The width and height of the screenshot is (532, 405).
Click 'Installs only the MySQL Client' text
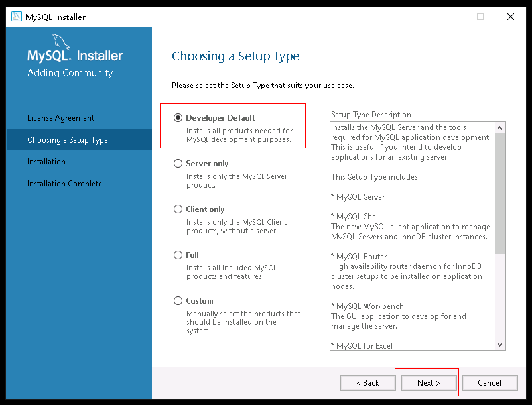[x=237, y=227]
